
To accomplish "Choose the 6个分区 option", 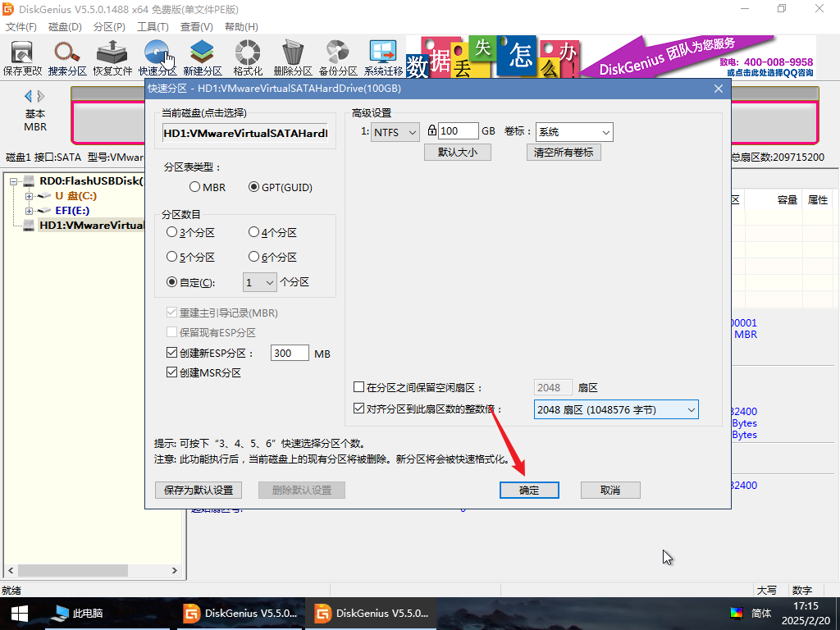I will 272,257.
